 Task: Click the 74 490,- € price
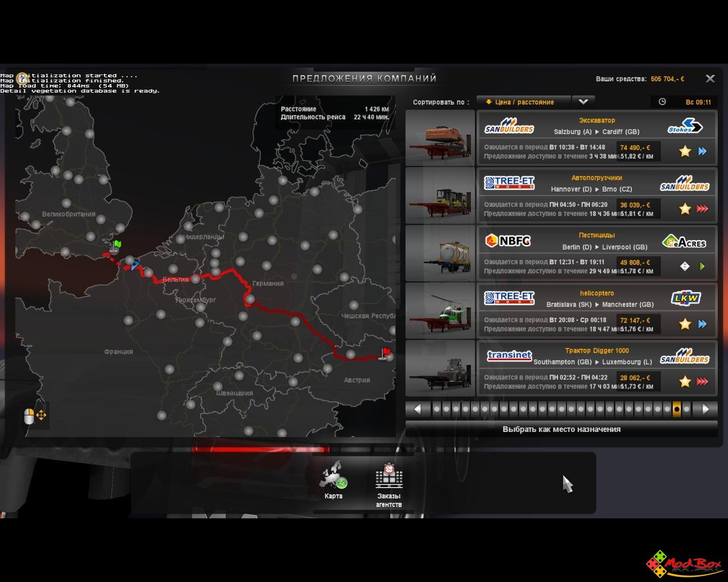(x=635, y=148)
